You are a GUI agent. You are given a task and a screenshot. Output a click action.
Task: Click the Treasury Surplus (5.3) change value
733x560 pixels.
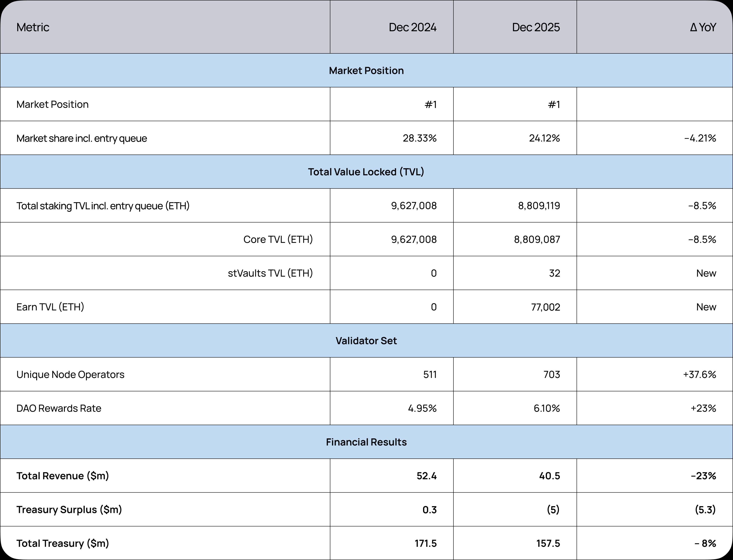click(705, 510)
